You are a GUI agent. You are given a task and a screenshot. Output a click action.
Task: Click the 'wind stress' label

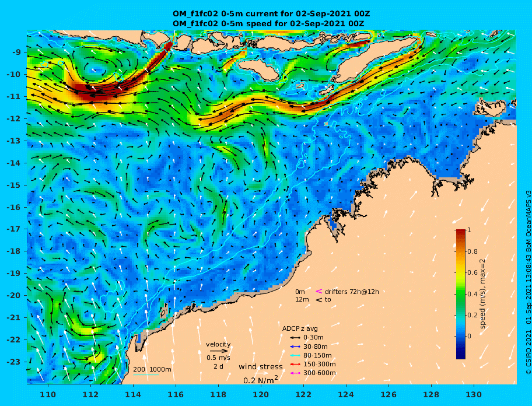pyautogui.click(x=261, y=367)
